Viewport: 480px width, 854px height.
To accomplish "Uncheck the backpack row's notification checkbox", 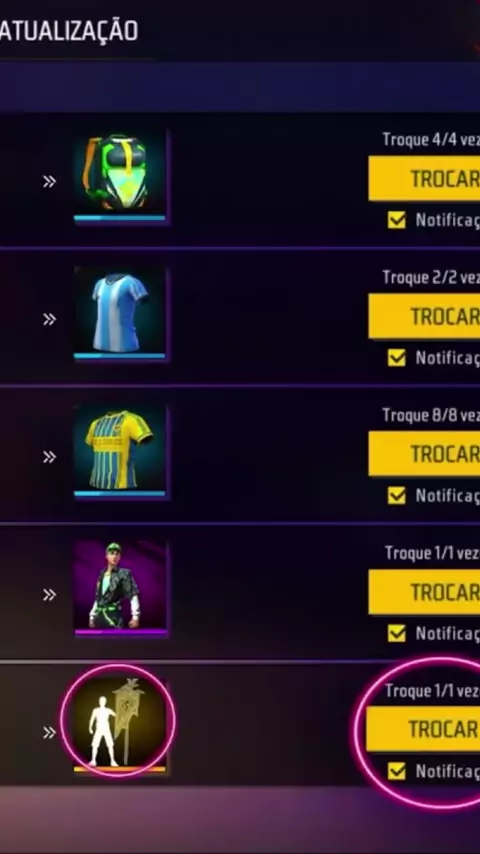I will click(397, 220).
